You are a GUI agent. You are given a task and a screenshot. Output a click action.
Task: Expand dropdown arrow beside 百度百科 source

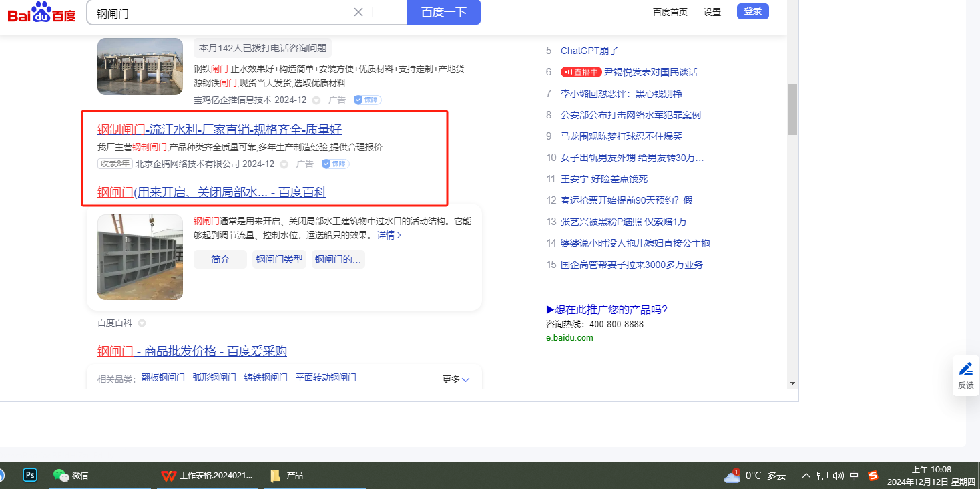142,323
